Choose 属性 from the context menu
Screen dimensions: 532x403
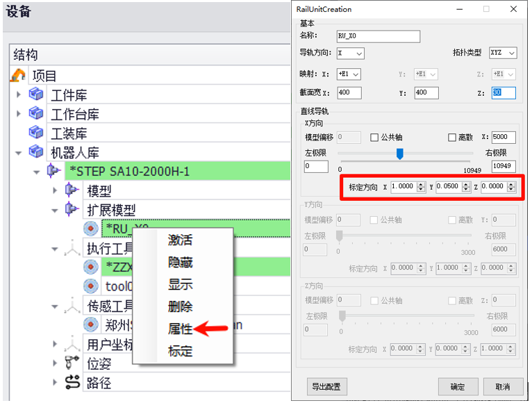tap(180, 329)
